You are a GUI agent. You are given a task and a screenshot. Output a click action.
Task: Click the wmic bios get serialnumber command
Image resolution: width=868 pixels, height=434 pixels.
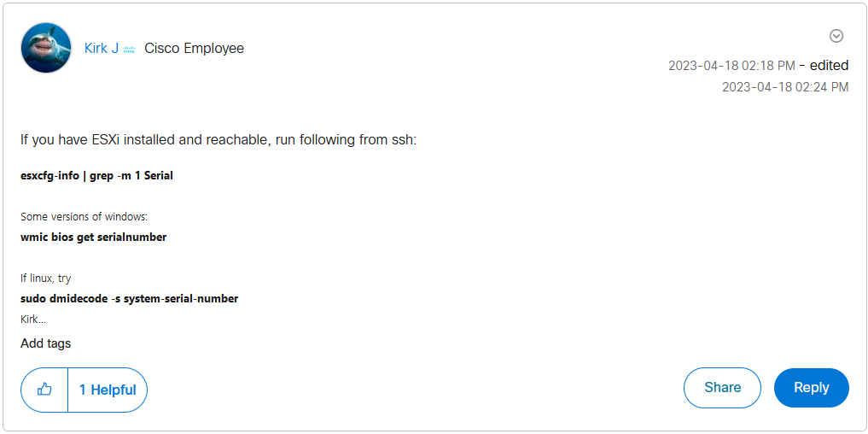coord(94,238)
